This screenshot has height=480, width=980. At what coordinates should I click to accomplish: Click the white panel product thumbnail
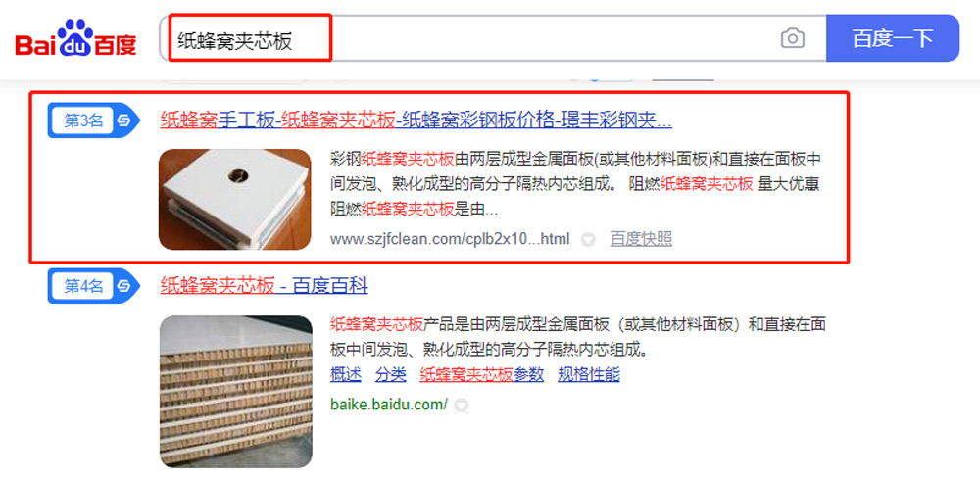234,200
